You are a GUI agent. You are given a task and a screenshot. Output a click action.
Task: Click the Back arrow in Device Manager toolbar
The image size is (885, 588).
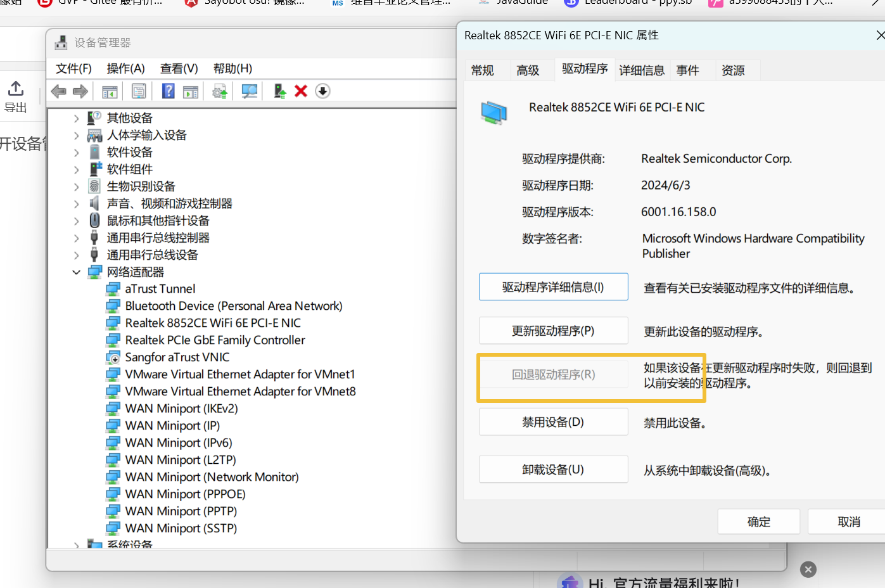[59, 91]
